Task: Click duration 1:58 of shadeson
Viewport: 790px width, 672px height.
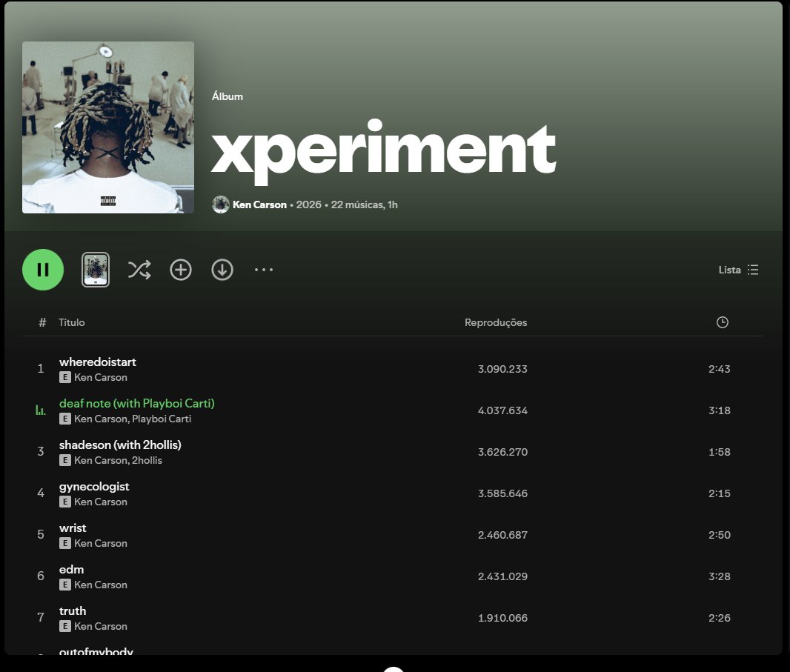Action: 720,452
